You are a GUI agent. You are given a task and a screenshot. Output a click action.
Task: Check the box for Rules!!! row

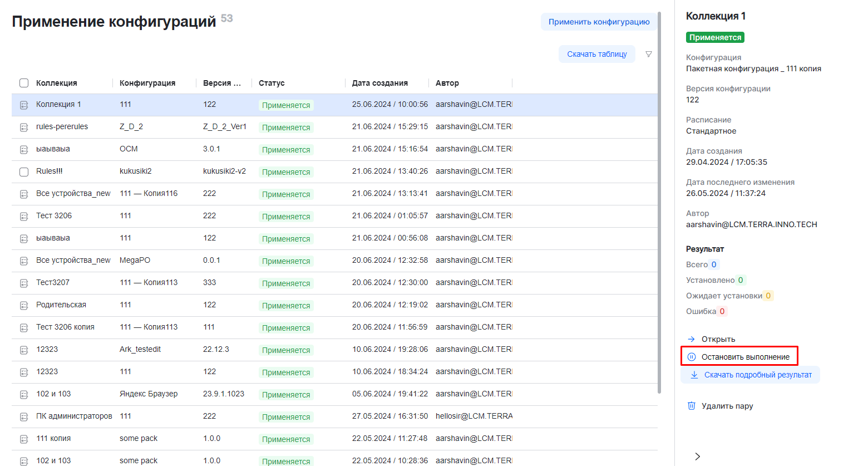pyautogui.click(x=24, y=171)
